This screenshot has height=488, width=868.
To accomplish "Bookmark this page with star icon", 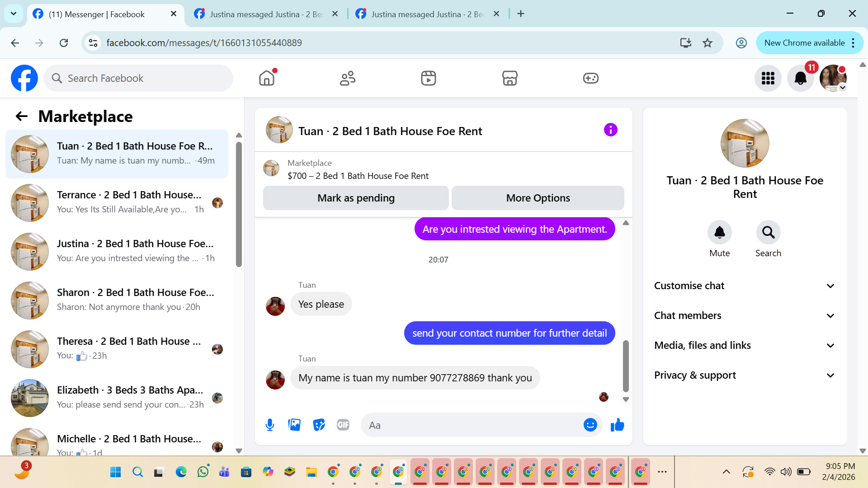I will tap(708, 43).
